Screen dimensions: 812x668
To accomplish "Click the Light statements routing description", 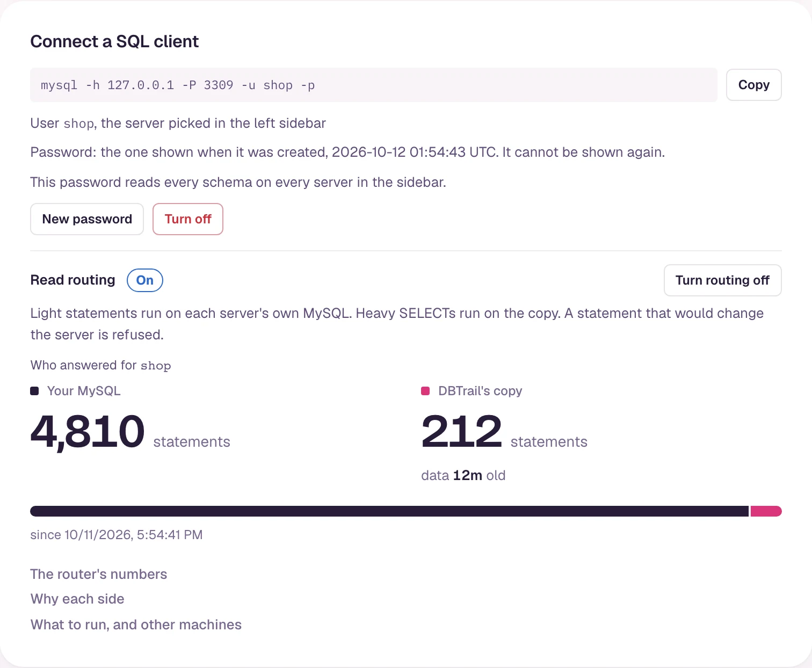I will pyautogui.click(x=397, y=324).
